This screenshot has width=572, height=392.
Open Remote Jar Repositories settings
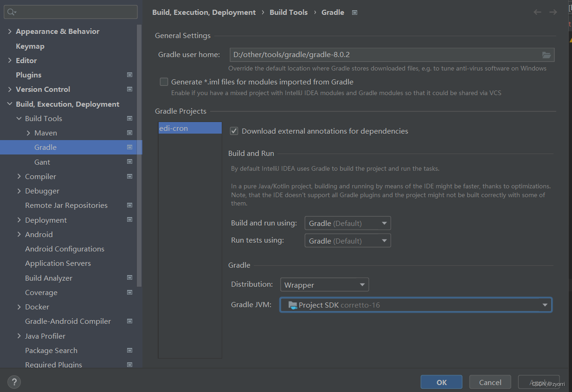(66, 205)
